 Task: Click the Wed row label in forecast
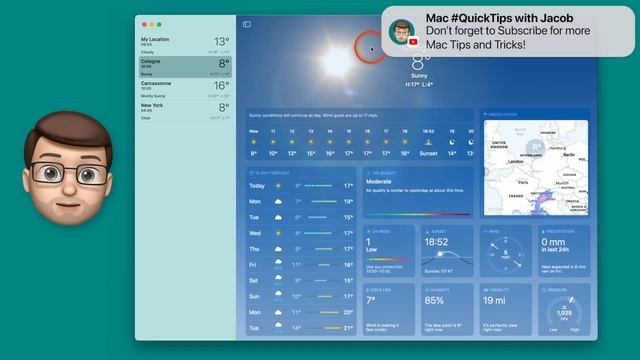[255, 233]
